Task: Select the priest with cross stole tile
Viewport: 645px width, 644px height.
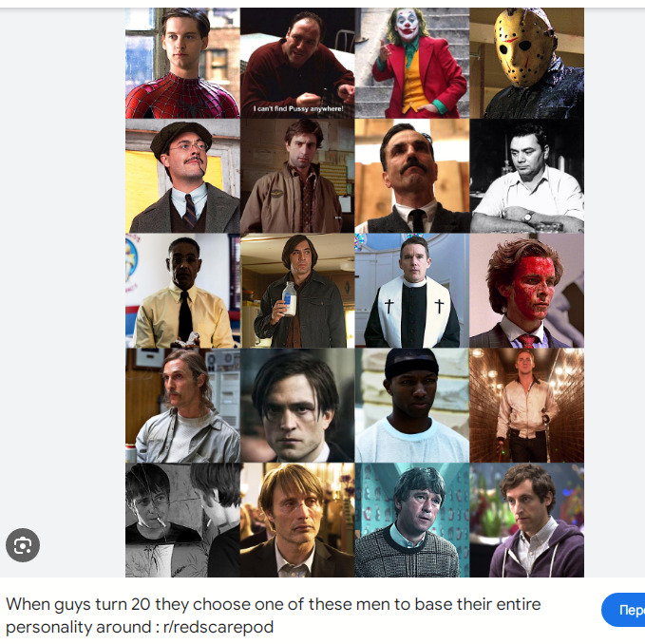Action: click(412, 291)
